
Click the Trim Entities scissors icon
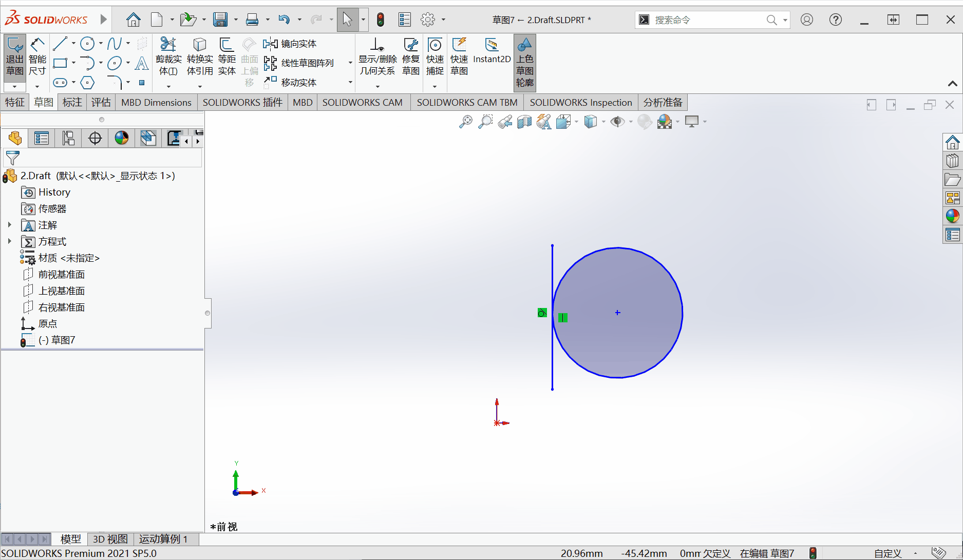pos(168,57)
